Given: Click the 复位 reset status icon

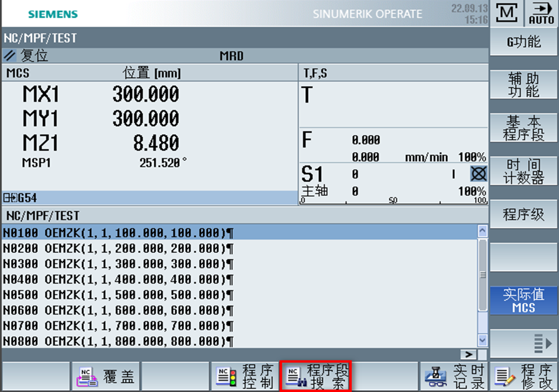Looking at the screenshot, I should click(x=10, y=56).
